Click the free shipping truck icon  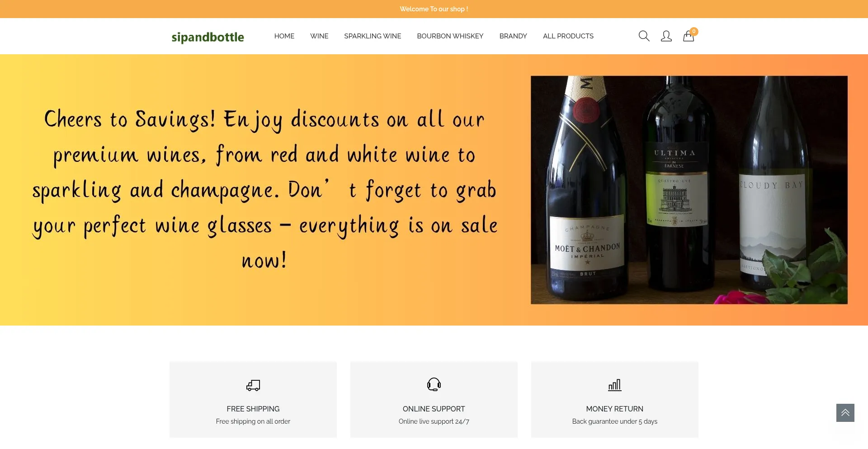(253, 385)
